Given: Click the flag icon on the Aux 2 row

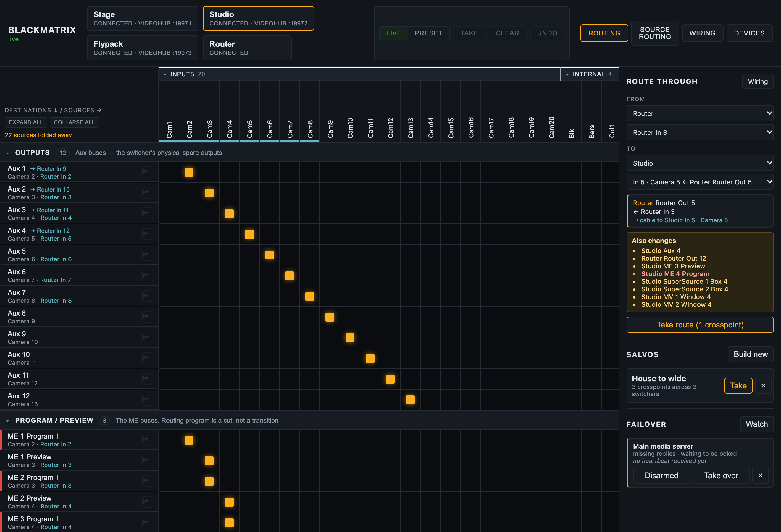Looking at the screenshot, I should 147,193.
